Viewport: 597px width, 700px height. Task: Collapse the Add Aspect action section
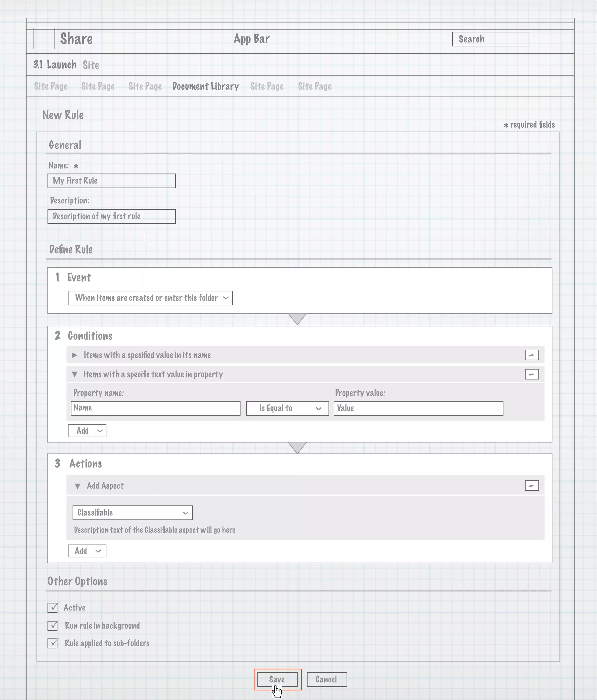coord(77,486)
